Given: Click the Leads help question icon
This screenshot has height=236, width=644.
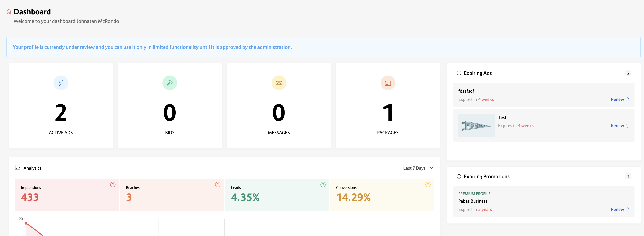Looking at the screenshot, I should coord(323,184).
